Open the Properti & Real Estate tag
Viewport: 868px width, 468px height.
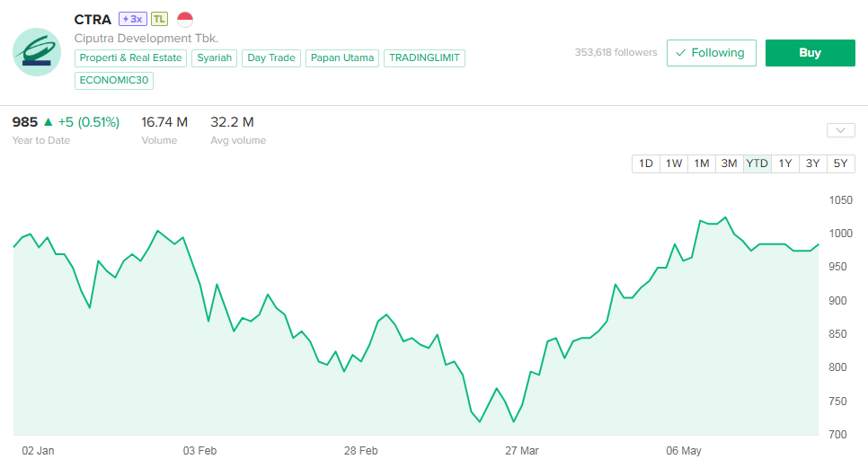pyautogui.click(x=131, y=58)
